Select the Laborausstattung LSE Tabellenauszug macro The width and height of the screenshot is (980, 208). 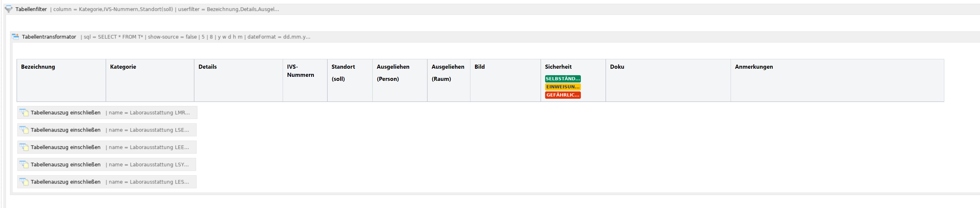click(66, 130)
